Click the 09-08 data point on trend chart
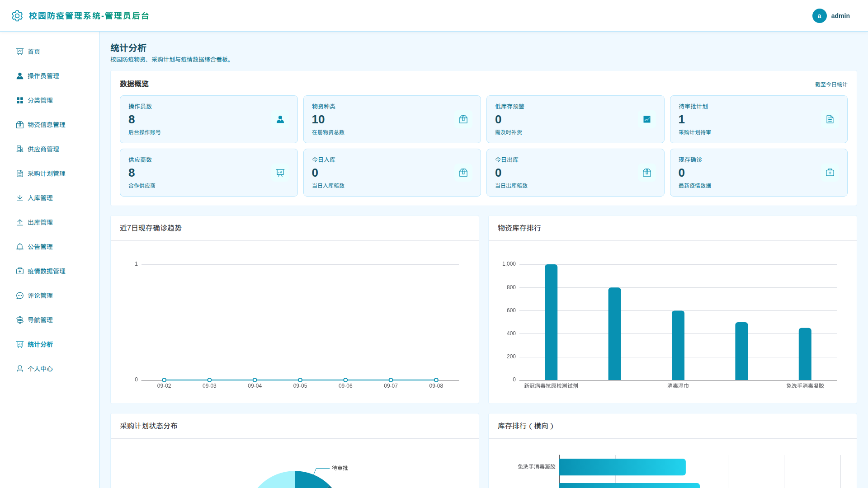Viewport: 868px width, 488px height. [436, 380]
